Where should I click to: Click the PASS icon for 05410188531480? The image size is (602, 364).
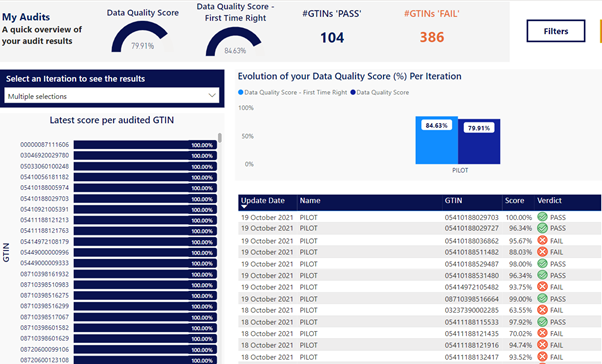tap(542, 275)
